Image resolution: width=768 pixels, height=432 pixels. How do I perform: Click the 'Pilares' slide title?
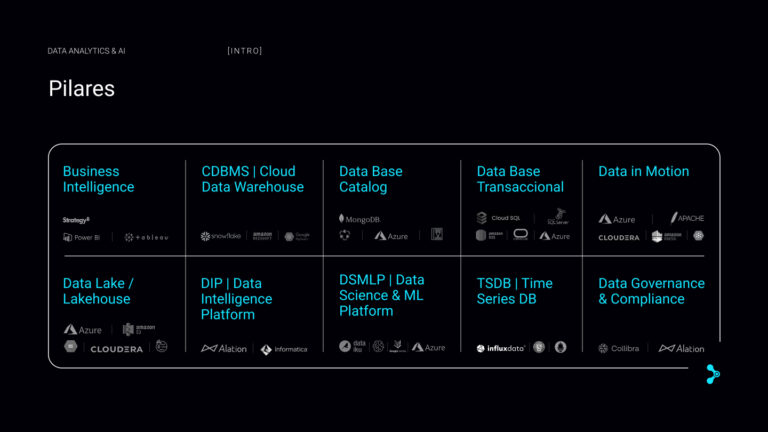click(x=82, y=89)
